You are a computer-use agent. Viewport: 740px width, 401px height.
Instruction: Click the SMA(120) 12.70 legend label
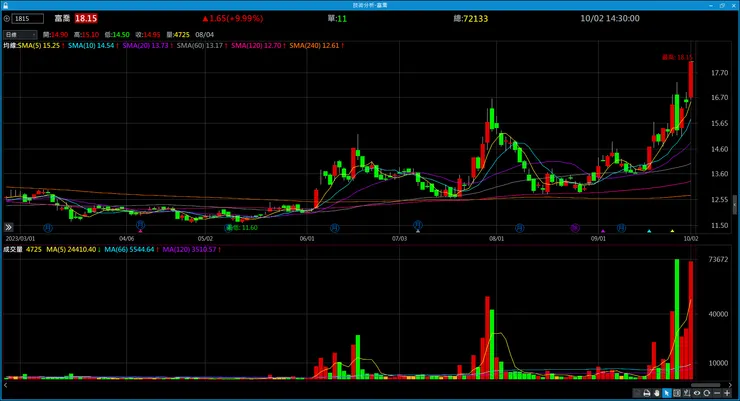(256, 46)
